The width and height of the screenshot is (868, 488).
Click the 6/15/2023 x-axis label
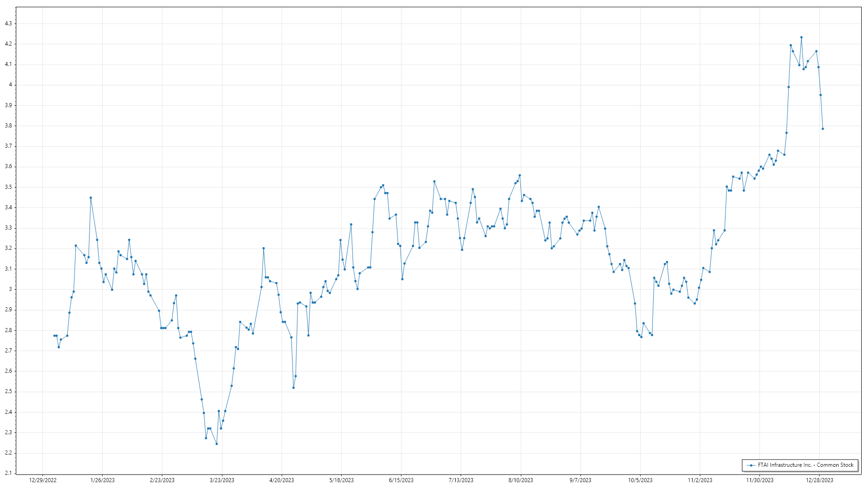point(401,480)
